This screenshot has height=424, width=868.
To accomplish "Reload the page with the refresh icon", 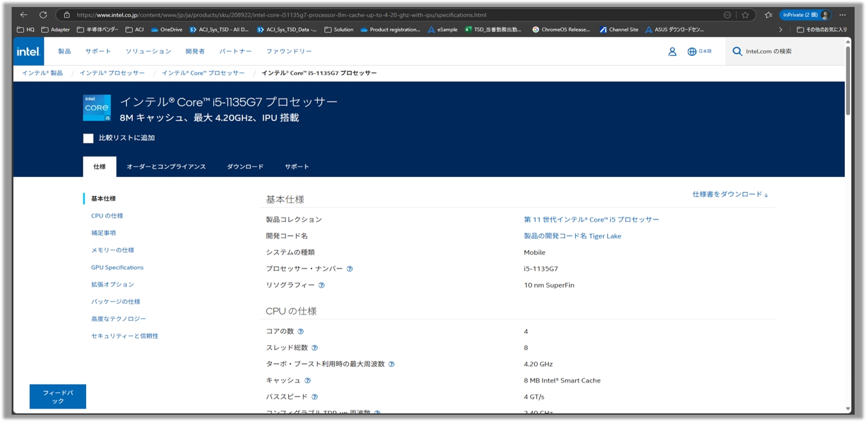I will [43, 15].
